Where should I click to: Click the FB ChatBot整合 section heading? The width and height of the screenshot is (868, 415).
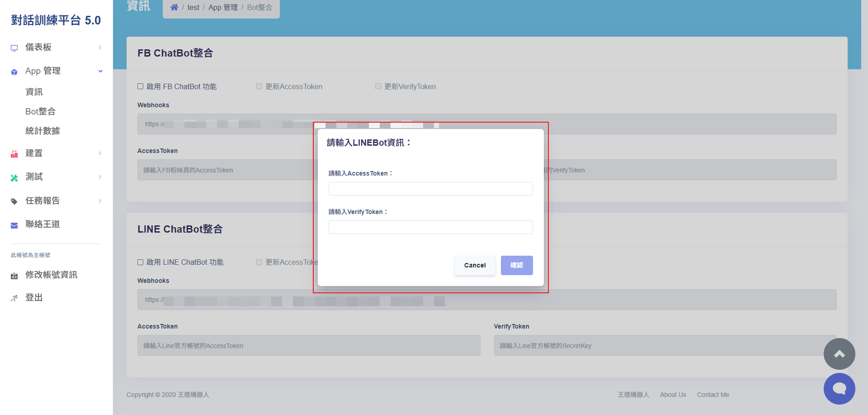(175, 53)
